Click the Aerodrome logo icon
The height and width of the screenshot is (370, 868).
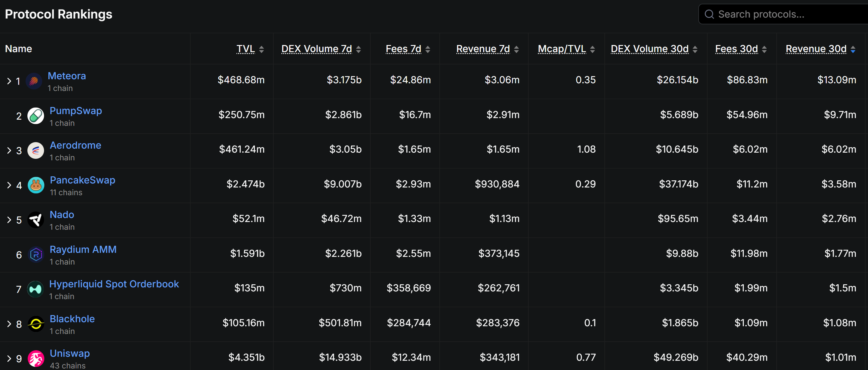36,150
